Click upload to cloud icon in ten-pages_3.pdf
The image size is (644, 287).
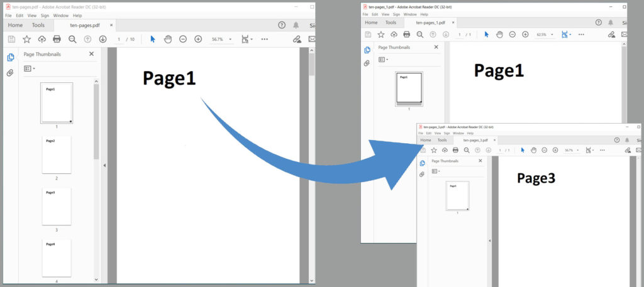coord(445,150)
